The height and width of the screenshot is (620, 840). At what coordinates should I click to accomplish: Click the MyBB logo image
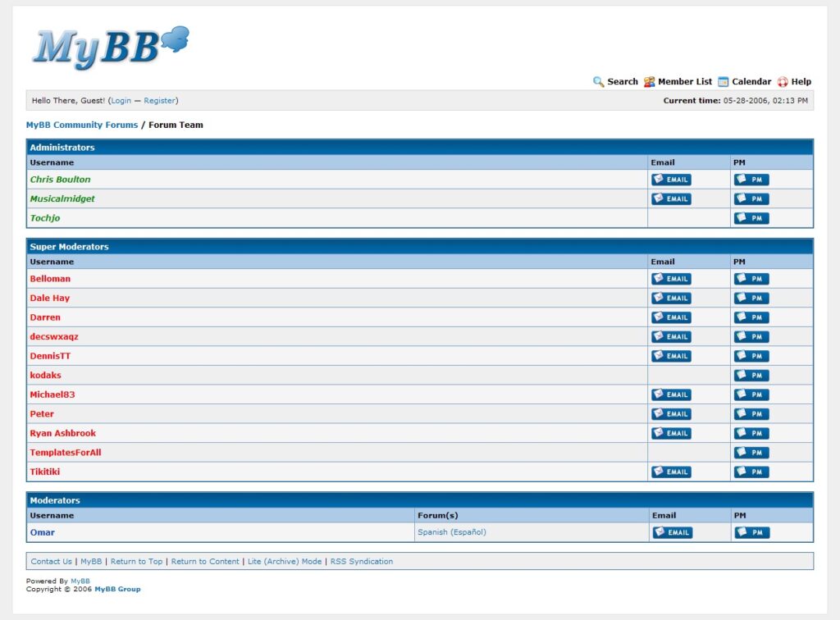tap(110, 46)
